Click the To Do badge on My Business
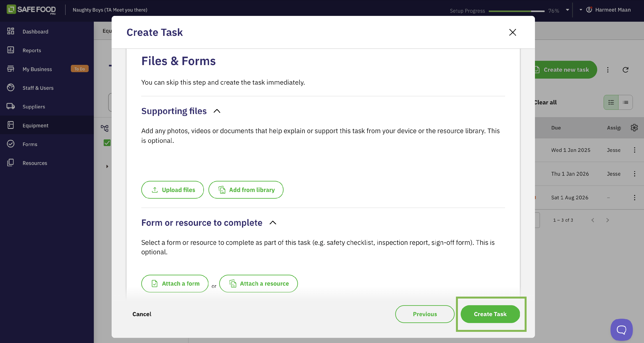Image resolution: width=644 pixels, height=343 pixels. coord(79,69)
